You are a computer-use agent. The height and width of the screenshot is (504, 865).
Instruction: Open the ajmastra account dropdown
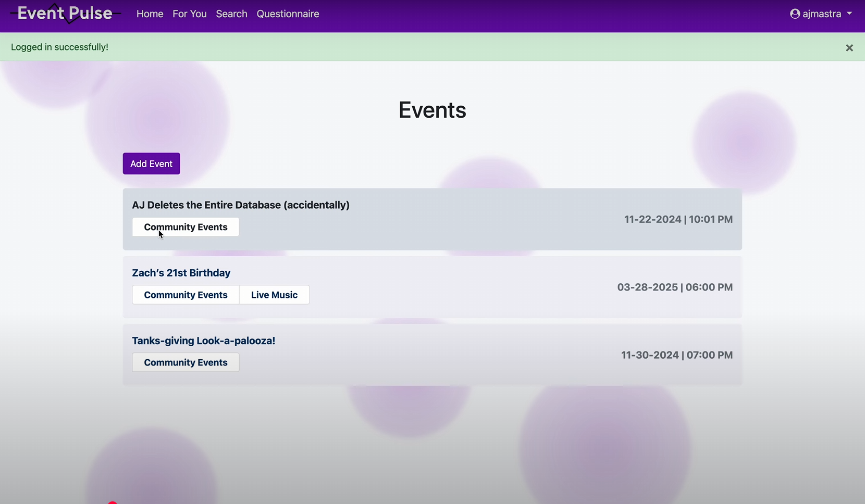pos(821,14)
